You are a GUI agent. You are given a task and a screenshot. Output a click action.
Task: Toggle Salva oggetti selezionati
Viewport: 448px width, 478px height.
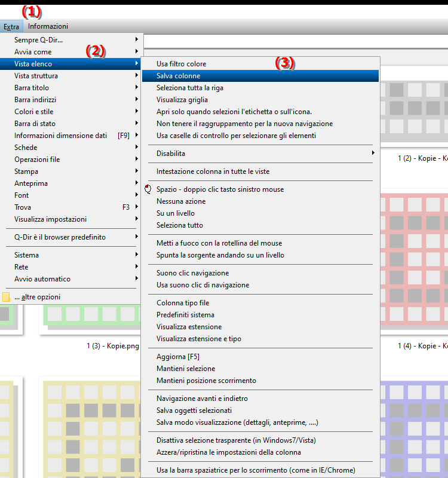tap(260, 410)
